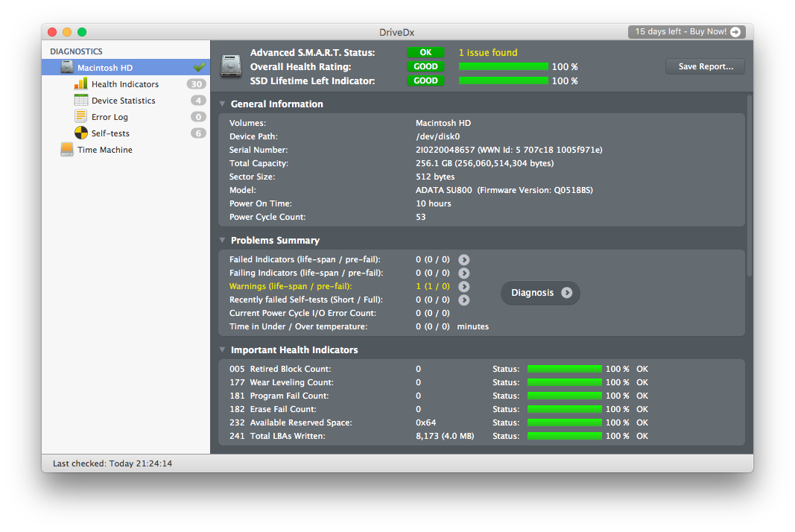Click the DIAGNOSTICS sidebar header
This screenshot has height=532, width=795.
point(76,51)
